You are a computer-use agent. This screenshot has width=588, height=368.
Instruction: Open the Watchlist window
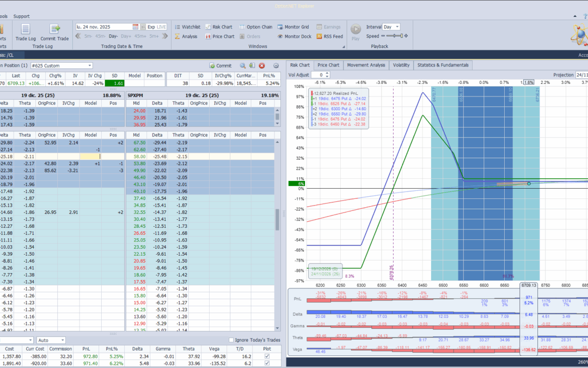coord(187,27)
